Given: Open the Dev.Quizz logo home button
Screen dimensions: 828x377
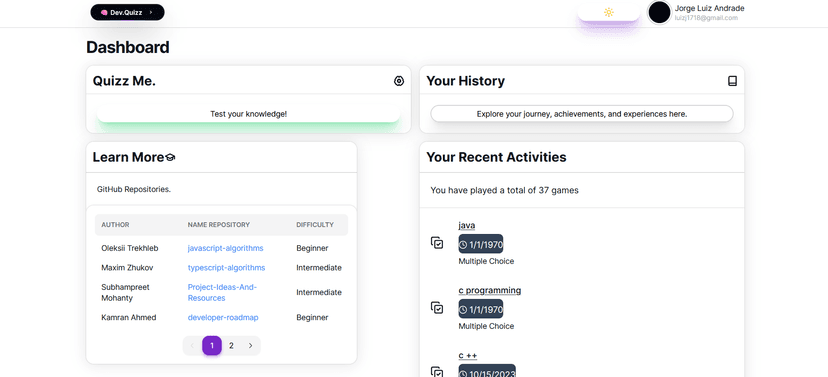Looking at the screenshot, I should 127,12.
